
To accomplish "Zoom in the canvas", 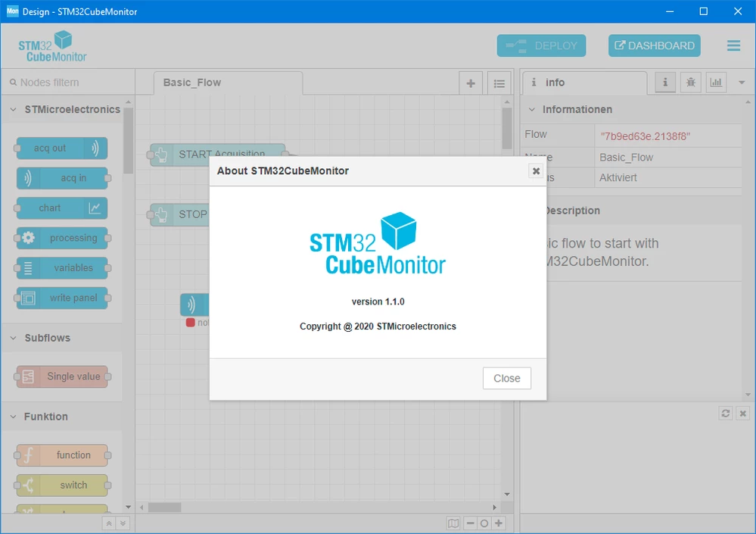I will pyautogui.click(x=499, y=523).
